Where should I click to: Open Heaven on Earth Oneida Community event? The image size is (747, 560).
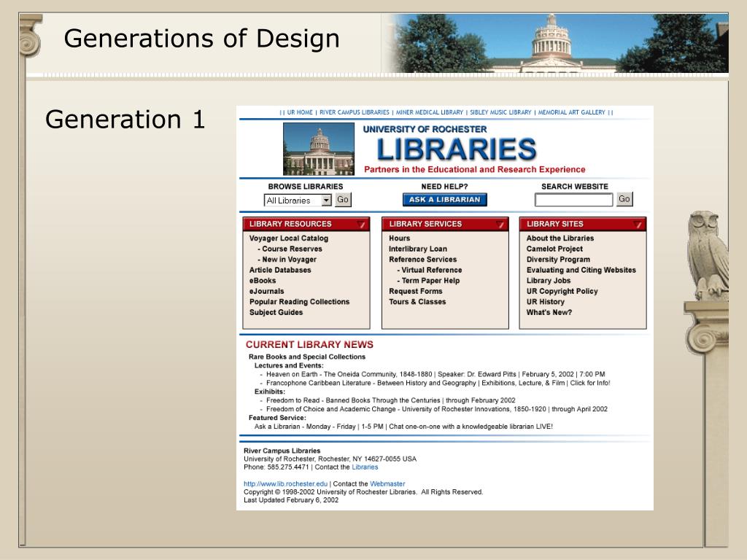click(x=436, y=374)
